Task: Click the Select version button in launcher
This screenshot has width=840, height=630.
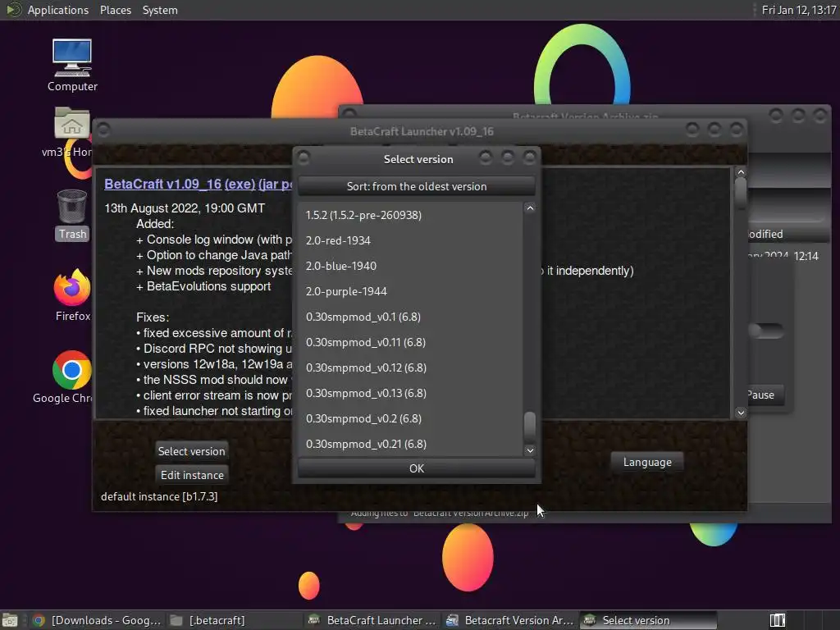Action: [191, 451]
